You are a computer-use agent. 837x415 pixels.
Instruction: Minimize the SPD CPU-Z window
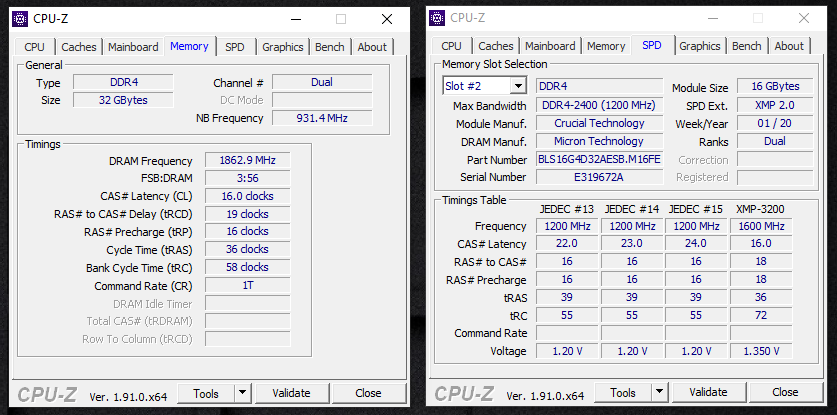click(x=713, y=18)
